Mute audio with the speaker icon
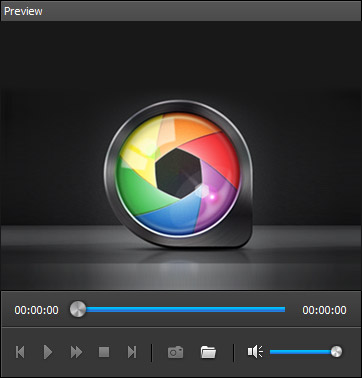This screenshot has height=378, width=362. (255, 352)
